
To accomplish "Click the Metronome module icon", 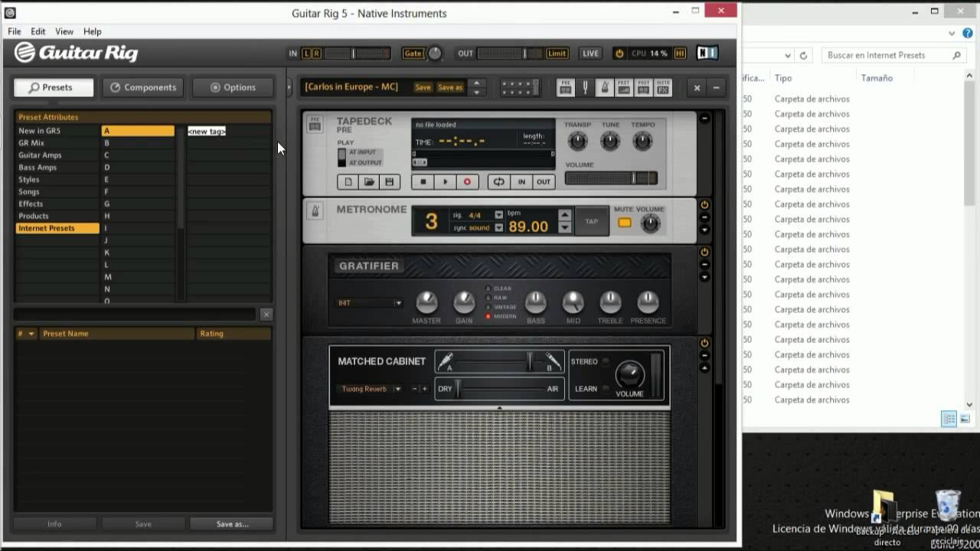I will pos(315,210).
